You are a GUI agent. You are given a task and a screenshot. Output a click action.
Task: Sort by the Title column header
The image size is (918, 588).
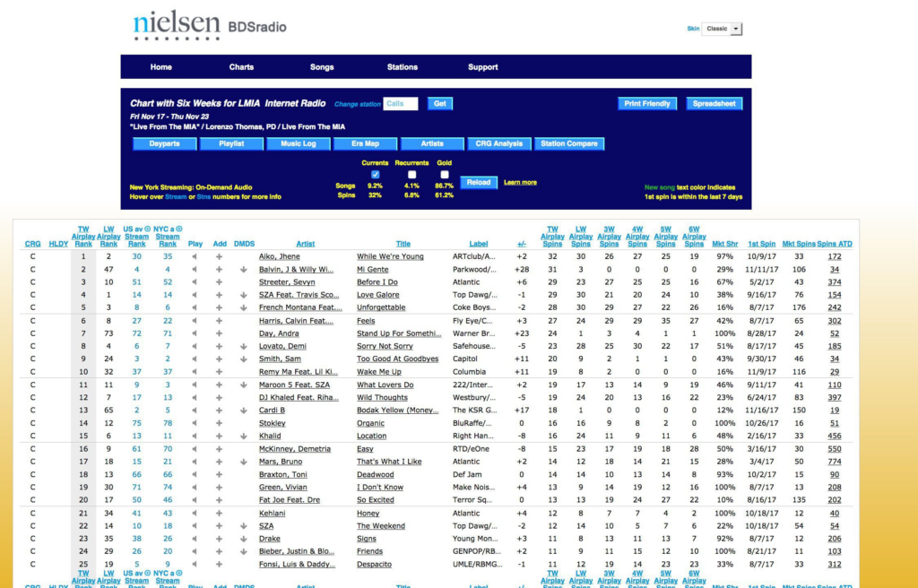tap(403, 244)
